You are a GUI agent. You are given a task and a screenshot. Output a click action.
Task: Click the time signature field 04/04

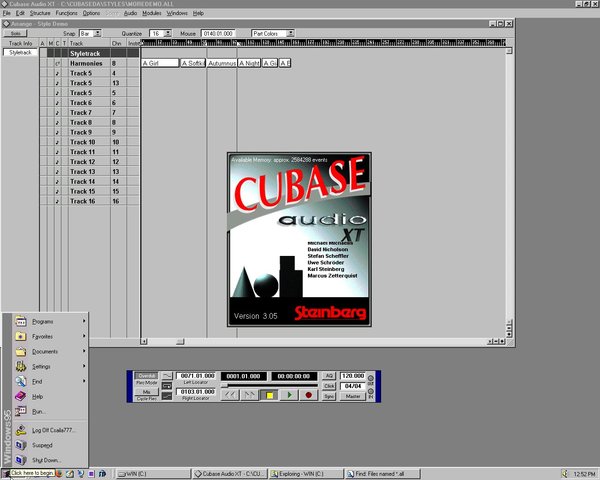point(353,386)
